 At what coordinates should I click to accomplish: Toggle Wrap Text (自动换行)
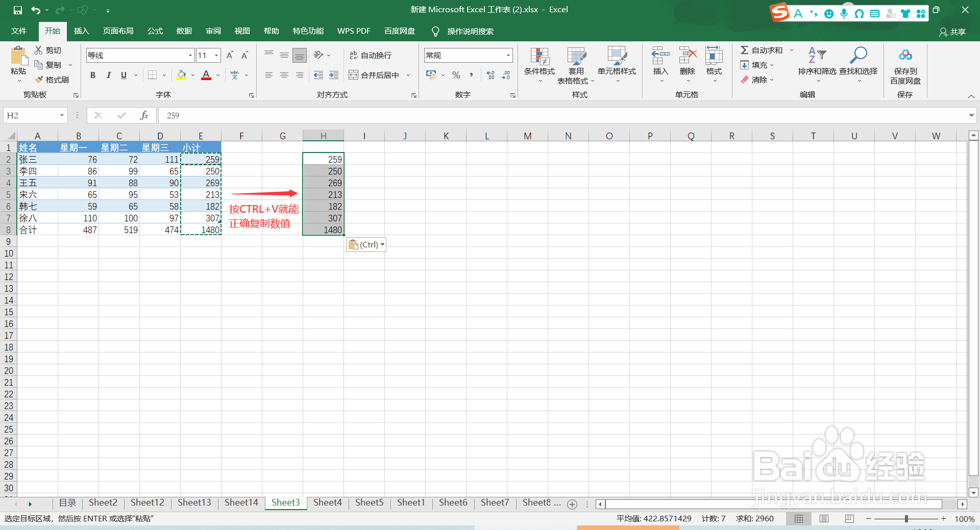click(371, 55)
